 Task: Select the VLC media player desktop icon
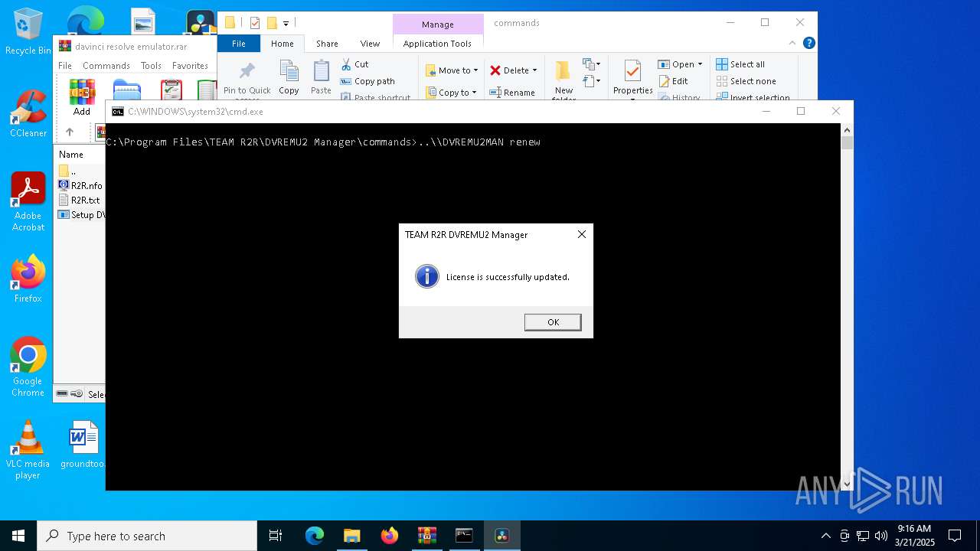[x=28, y=449]
